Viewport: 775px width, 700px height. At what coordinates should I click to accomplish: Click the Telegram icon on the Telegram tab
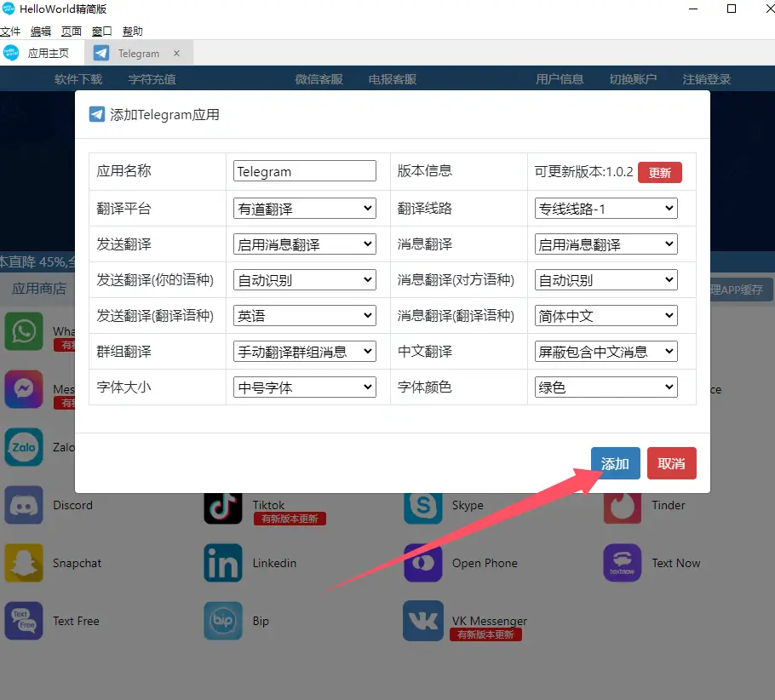click(101, 53)
